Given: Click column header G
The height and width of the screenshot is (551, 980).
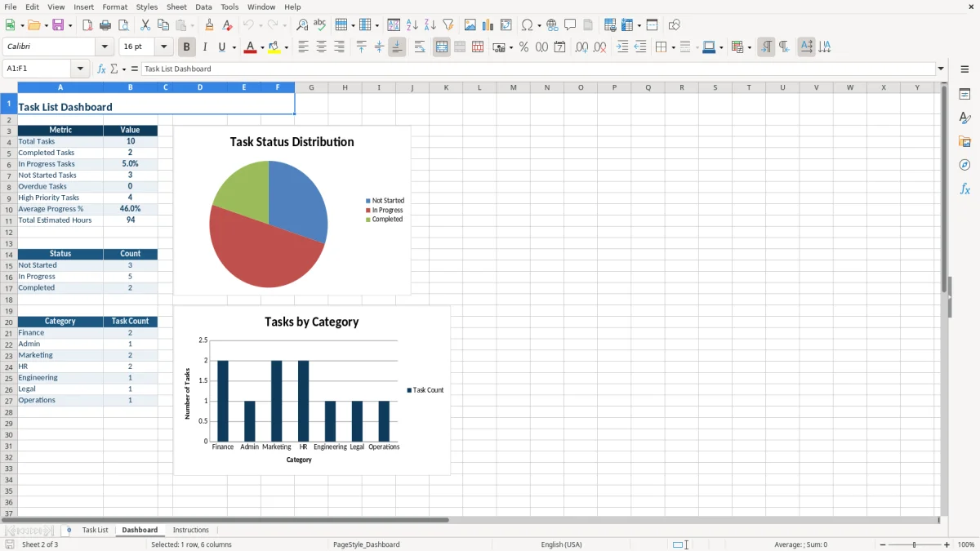Looking at the screenshot, I should coord(311,87).
